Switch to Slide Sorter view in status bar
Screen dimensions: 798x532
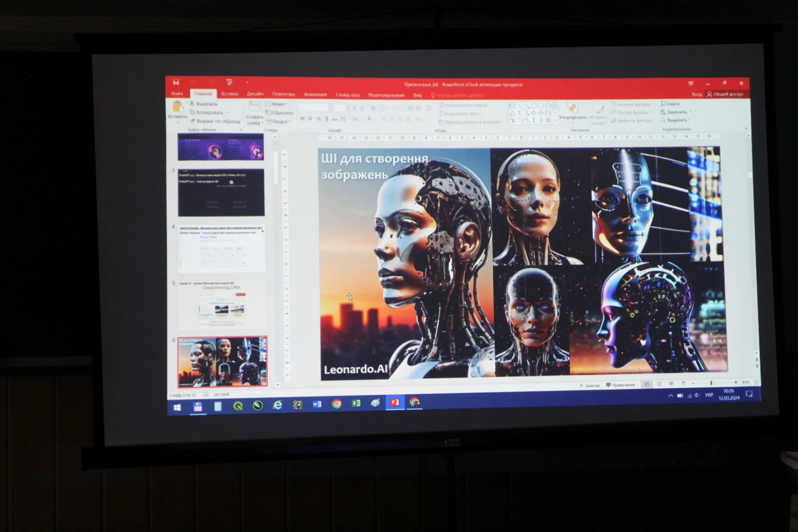click(659, 384)
